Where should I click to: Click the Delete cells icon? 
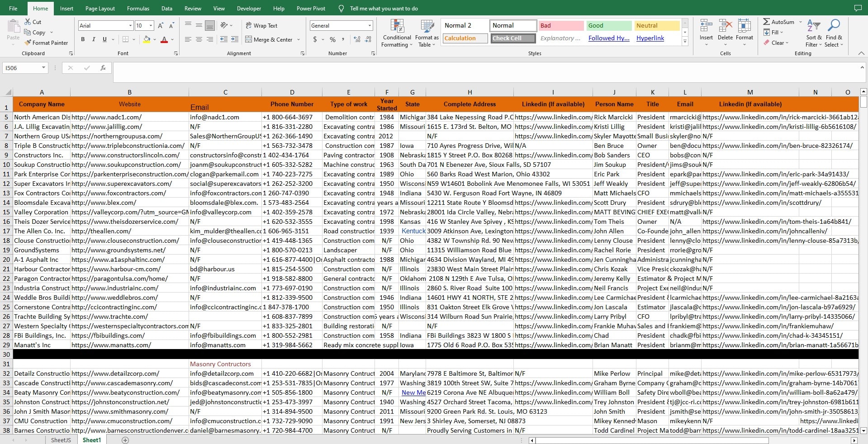[x=725, y=26]
